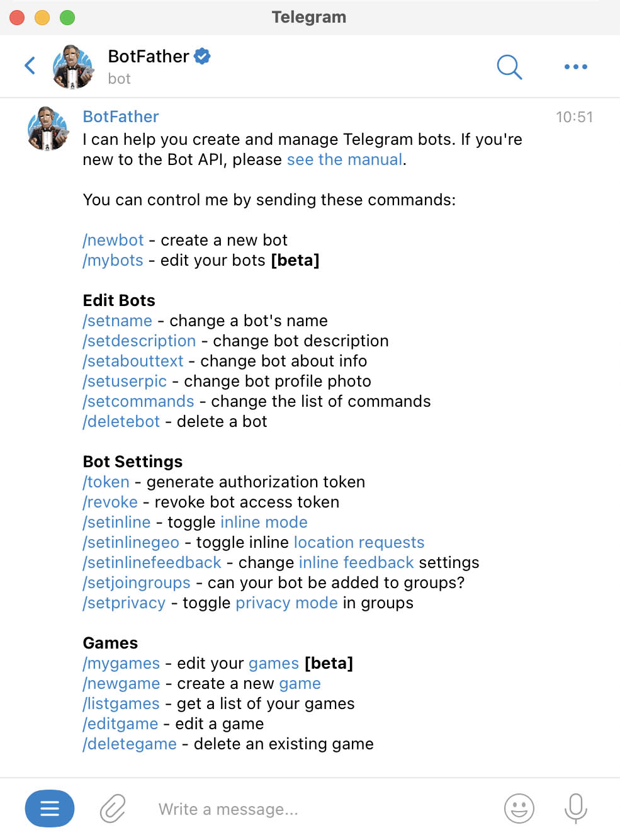The image size is (620, 840).
Task: Open search in this chat
Action: click(509, 66)
